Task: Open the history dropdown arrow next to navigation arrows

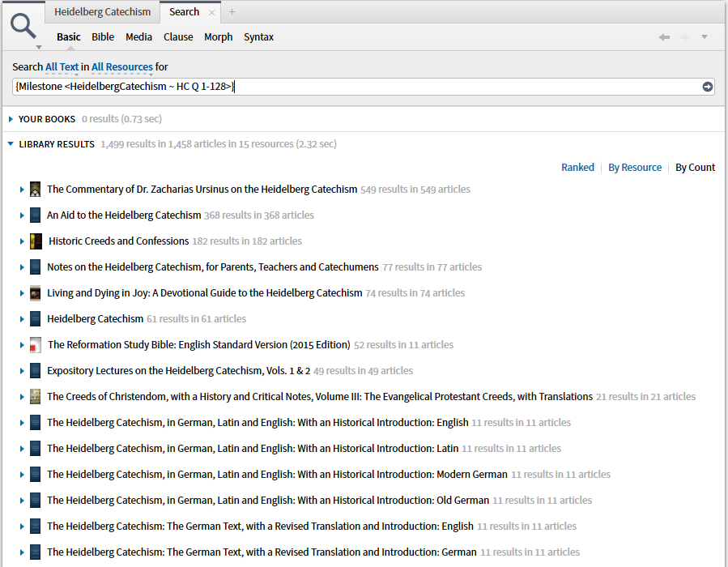Action: click(705, 36)
